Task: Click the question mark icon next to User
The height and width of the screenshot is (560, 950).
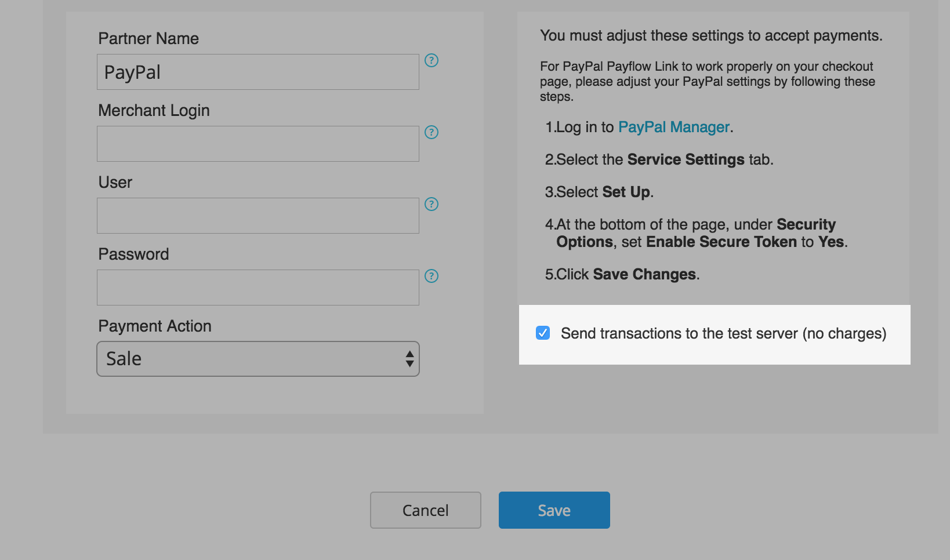Action: (x=432, y=204)
